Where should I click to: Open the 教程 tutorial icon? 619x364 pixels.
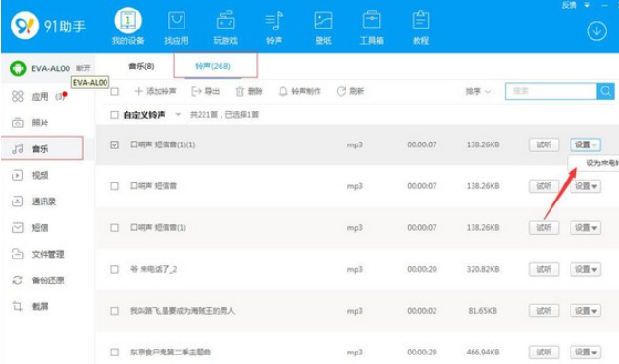click(x=421, y=27)
